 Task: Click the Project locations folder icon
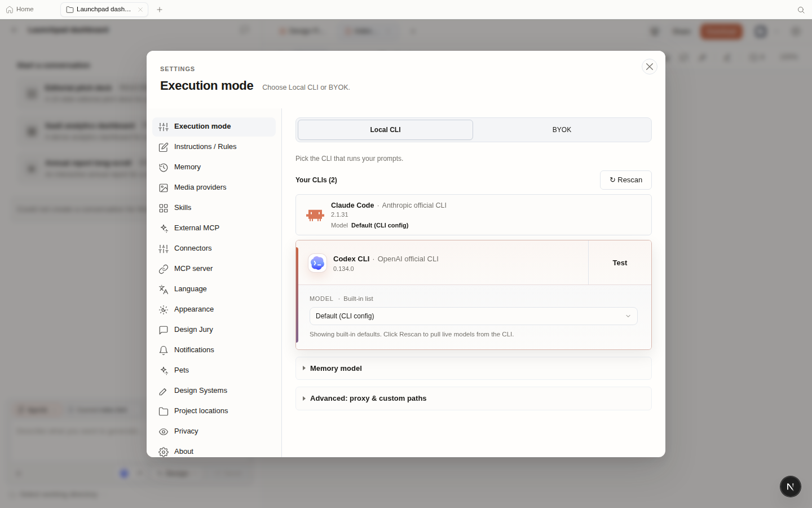tap(164, 411)
